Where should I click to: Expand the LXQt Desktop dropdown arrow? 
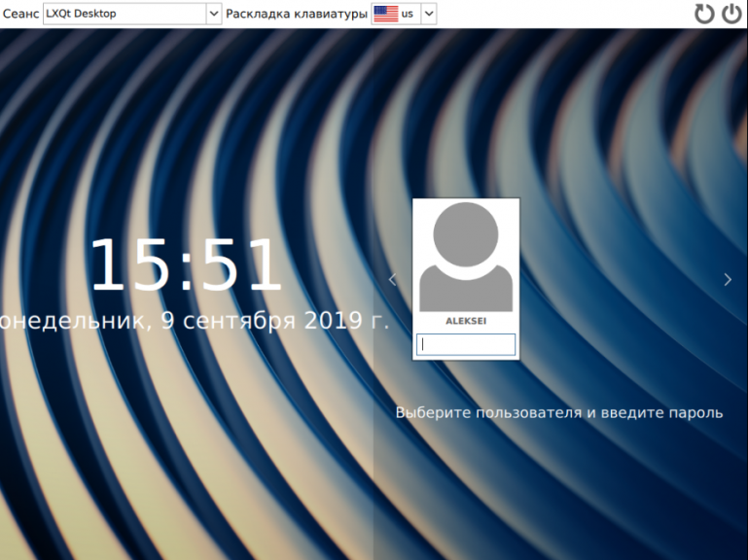coord(214,14)
